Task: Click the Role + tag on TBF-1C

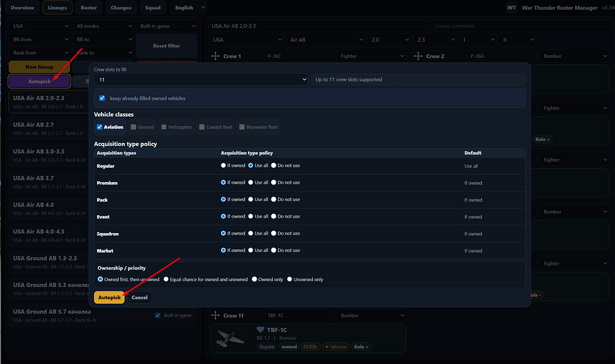Action: click(361, 347)
